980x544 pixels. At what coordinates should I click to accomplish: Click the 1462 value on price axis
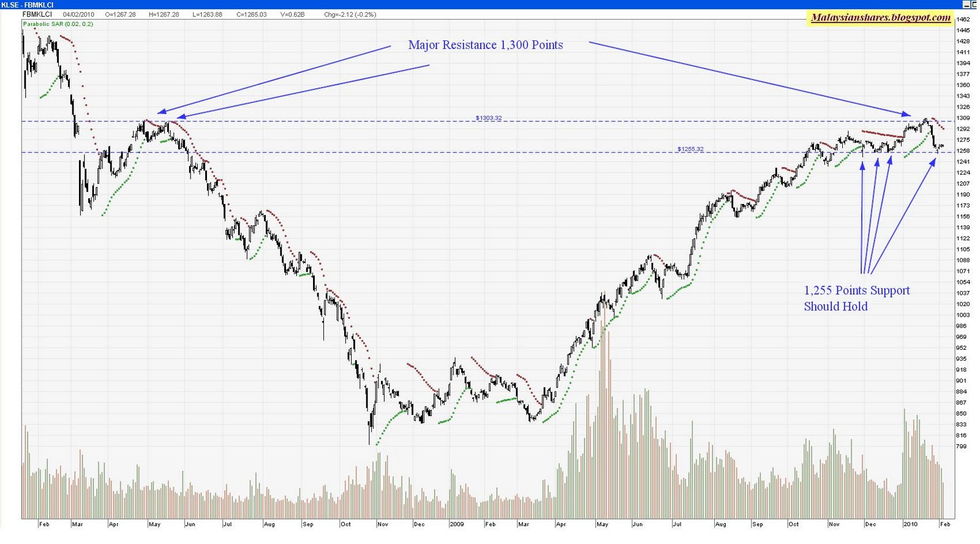coord(963,19)
